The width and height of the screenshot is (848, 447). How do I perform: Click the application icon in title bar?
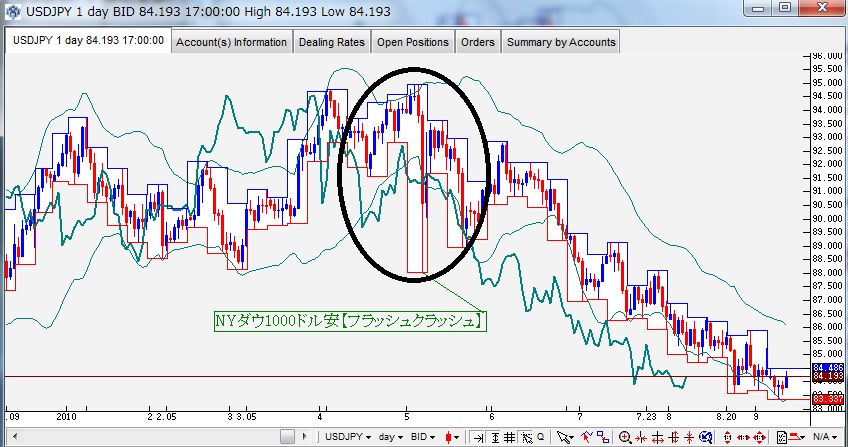(13, 11)
